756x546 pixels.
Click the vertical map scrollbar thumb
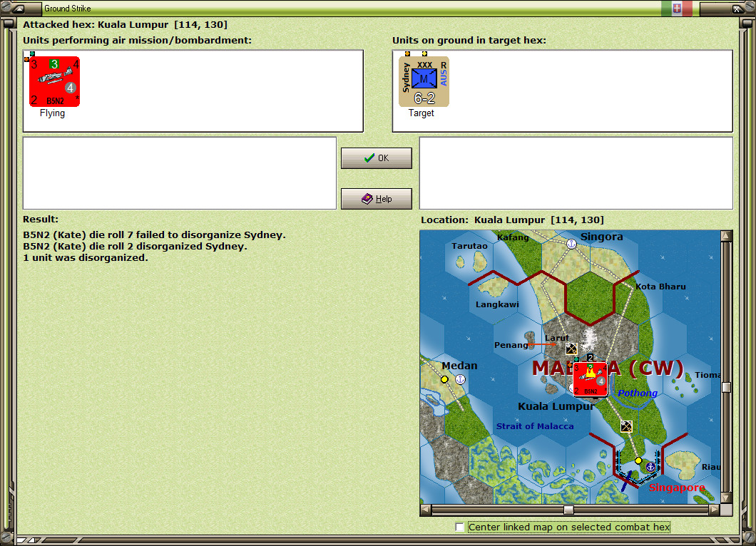tap(726, 387)
